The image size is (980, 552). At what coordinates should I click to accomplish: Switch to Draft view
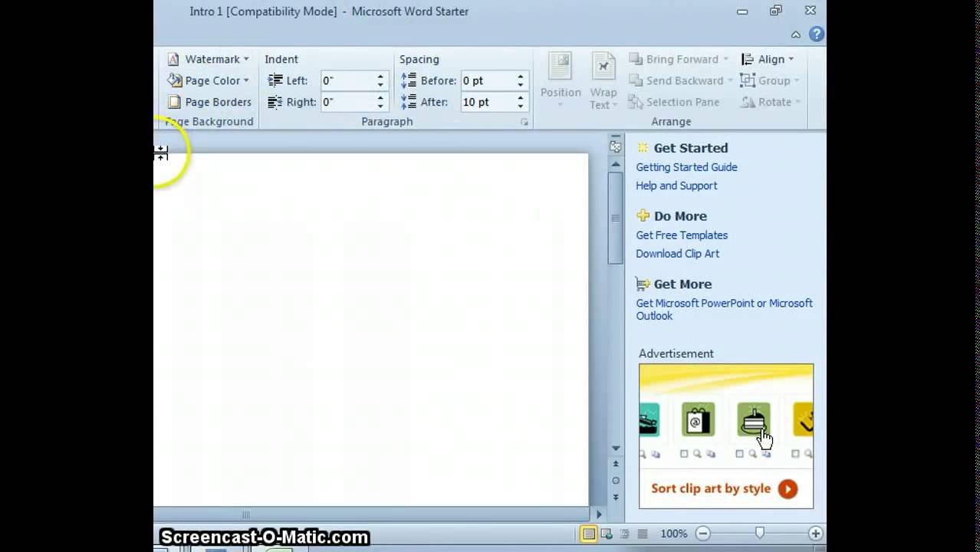point(643,534)
